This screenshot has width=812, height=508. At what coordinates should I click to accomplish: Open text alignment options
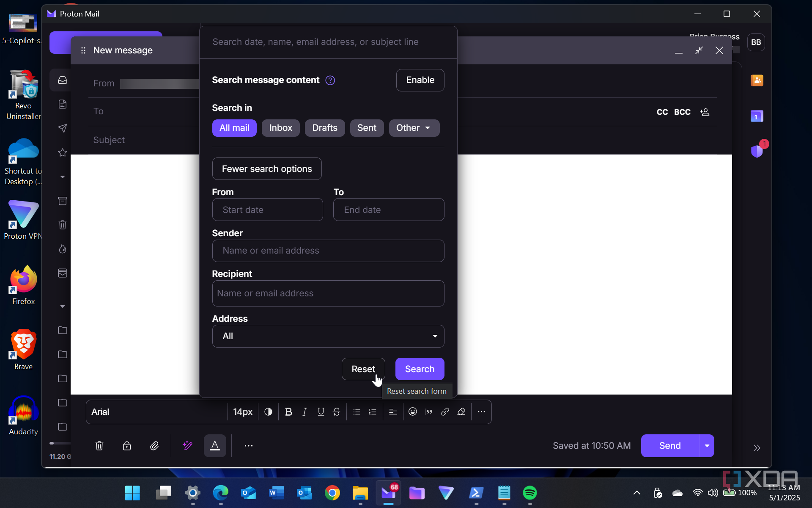point(393,412)
